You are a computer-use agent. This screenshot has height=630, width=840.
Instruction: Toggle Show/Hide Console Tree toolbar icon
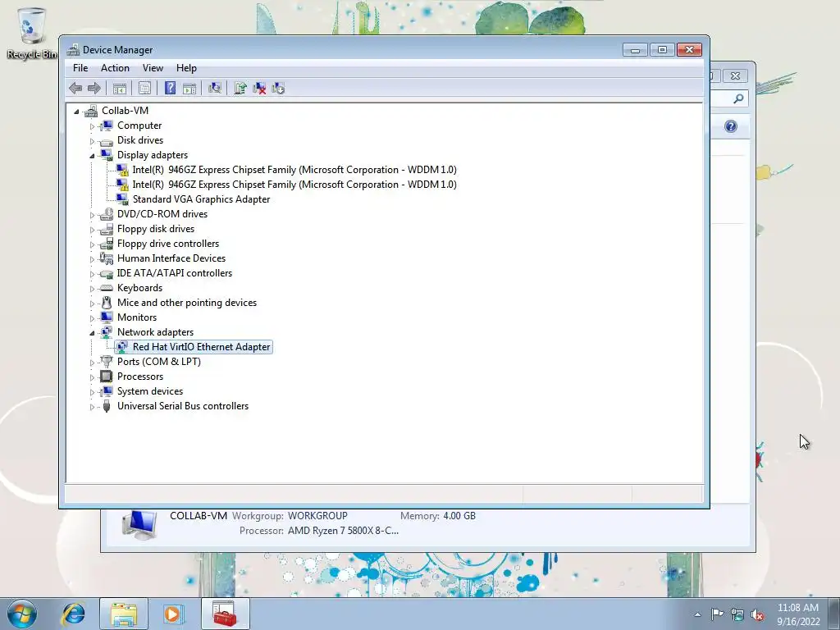point(120,88)
